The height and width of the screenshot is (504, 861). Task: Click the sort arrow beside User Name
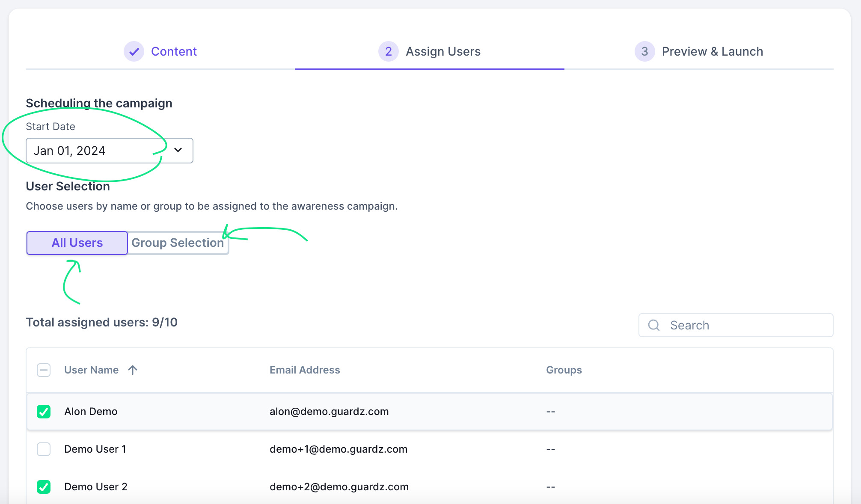pyautogui.click(x=133, y=370)
